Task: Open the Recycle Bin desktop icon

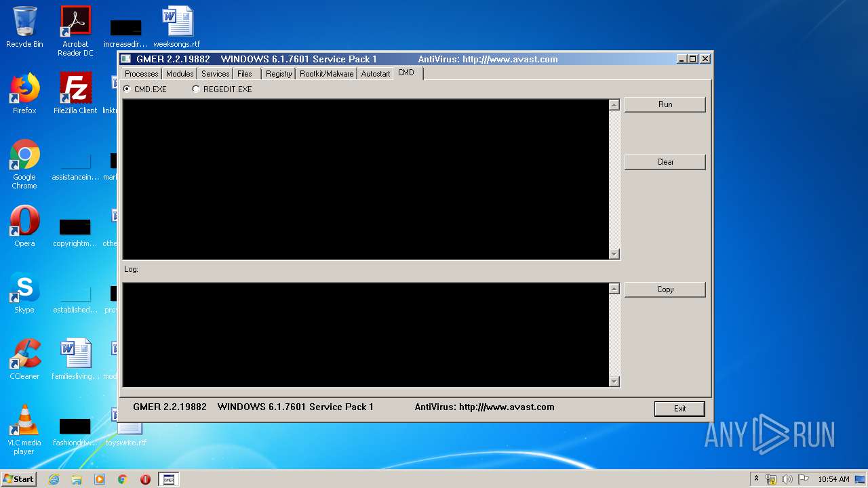Action: tap(24, 27)
